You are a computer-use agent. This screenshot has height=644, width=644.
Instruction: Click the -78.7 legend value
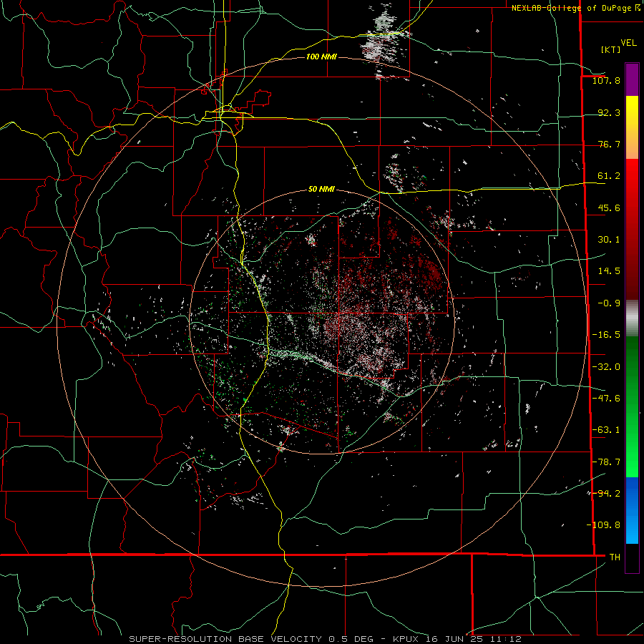606,462
